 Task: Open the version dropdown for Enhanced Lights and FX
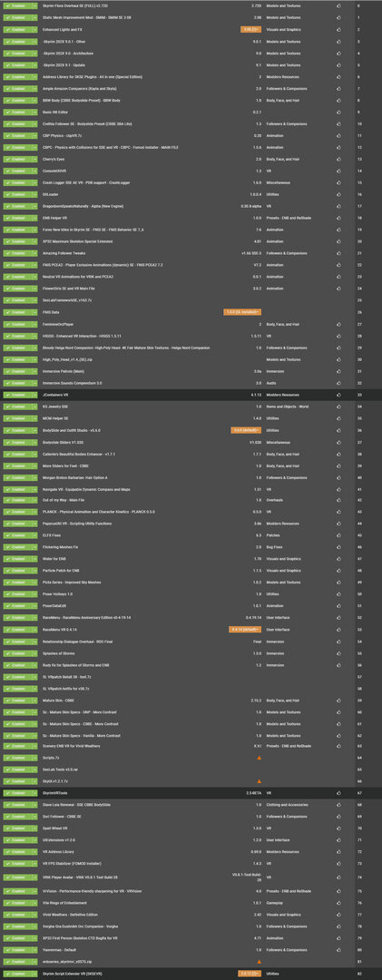point(250,29)
